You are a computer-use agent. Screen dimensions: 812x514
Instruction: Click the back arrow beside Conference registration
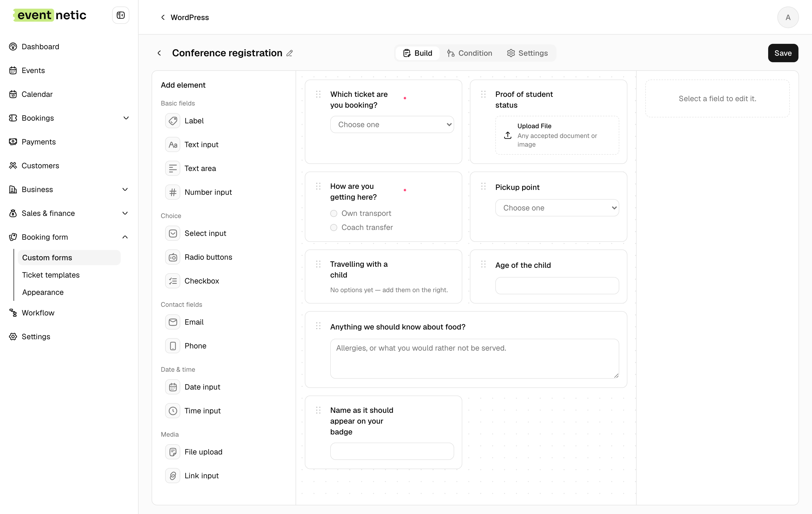click(x=159, y=53)
